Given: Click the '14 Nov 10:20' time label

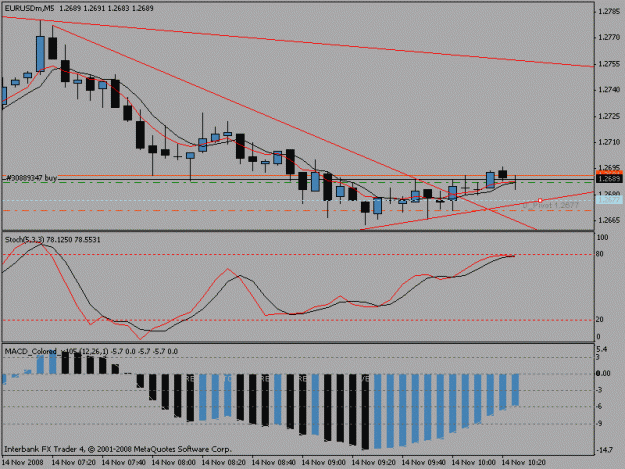Looking at the screenshot, I should pos(524,463).
